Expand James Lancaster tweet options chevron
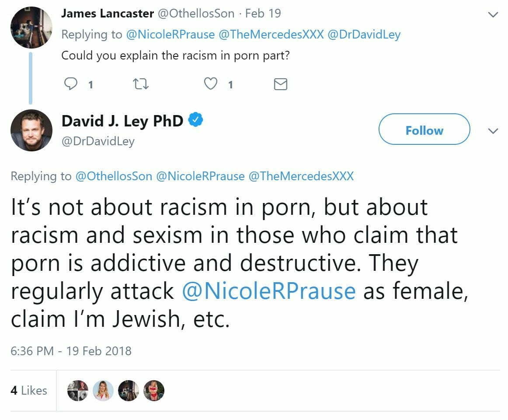Screen dimensions: 508x420 [493, 15]
